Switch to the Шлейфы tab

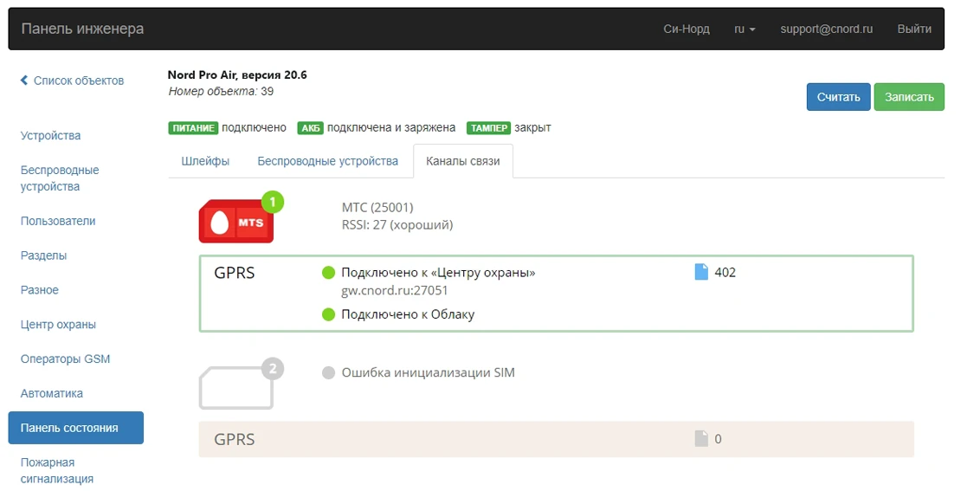205,161
